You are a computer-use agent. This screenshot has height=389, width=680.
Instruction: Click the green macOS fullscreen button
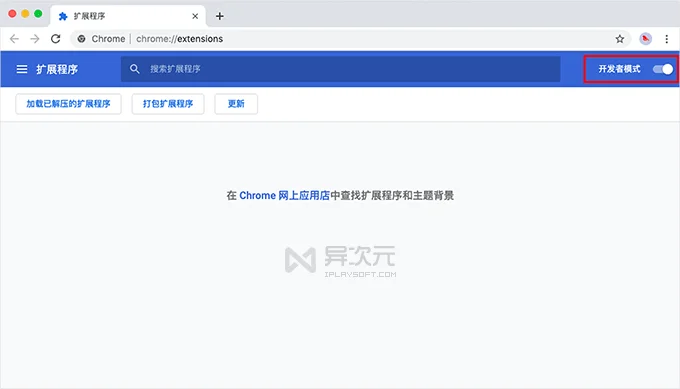pos(38,14)
